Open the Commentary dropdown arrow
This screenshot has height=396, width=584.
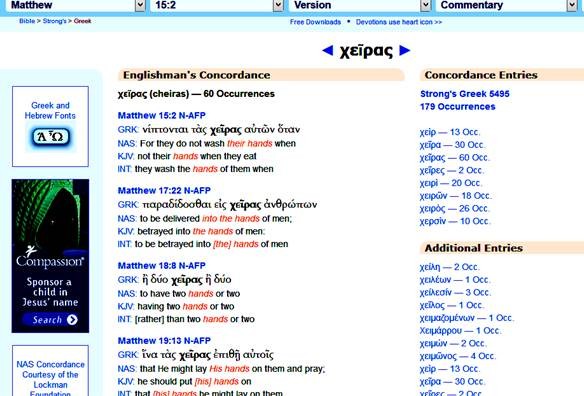(572, 5)
